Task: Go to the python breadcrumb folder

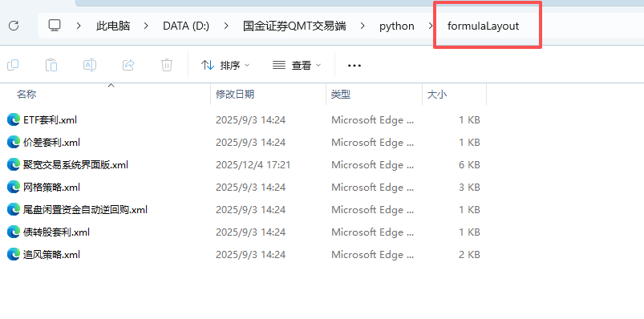Action: pos(397,26)
